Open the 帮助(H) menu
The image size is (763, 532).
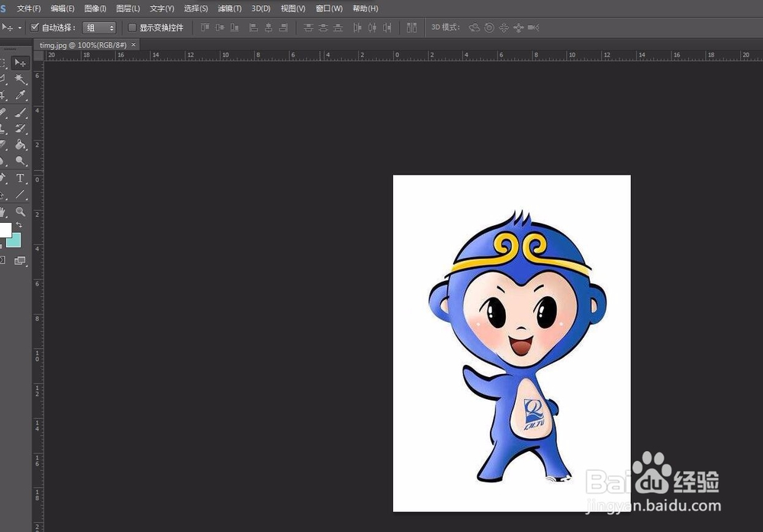365,8
